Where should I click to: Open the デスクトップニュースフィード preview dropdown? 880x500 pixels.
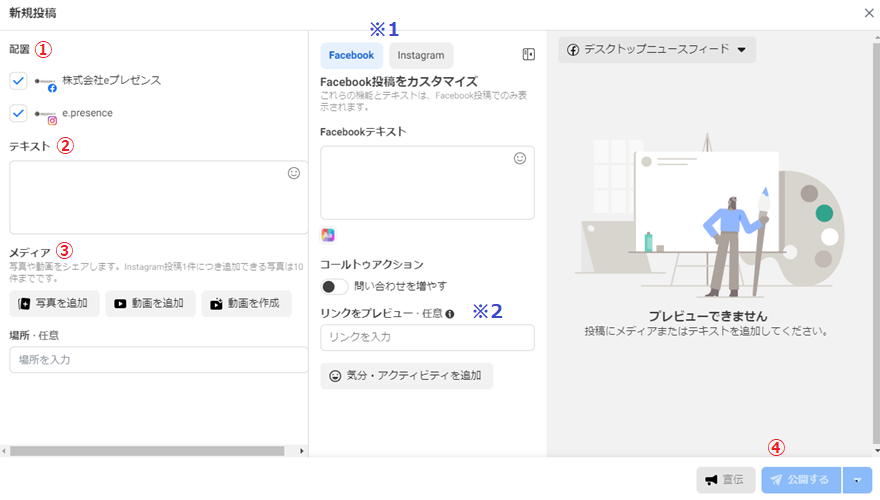pos(657,49)
